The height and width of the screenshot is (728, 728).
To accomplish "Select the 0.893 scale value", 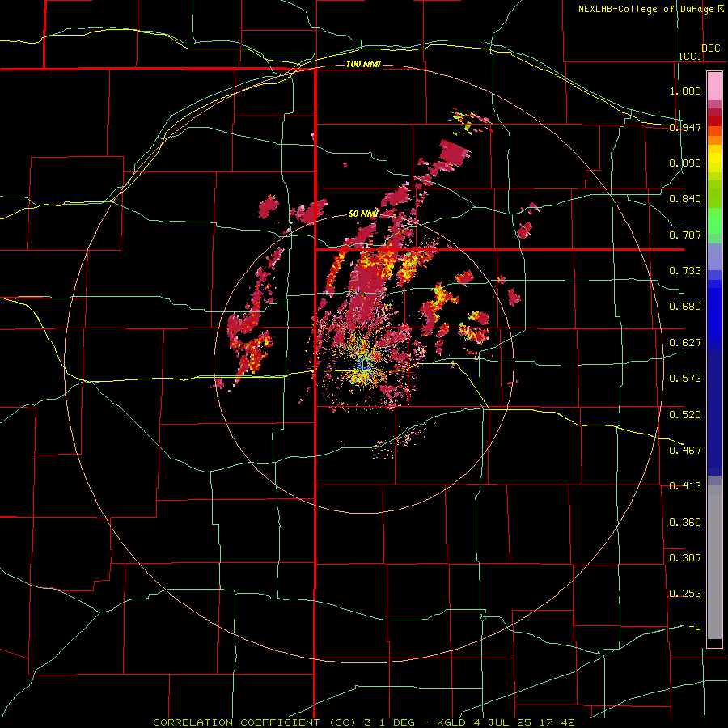I will [685, 163].
